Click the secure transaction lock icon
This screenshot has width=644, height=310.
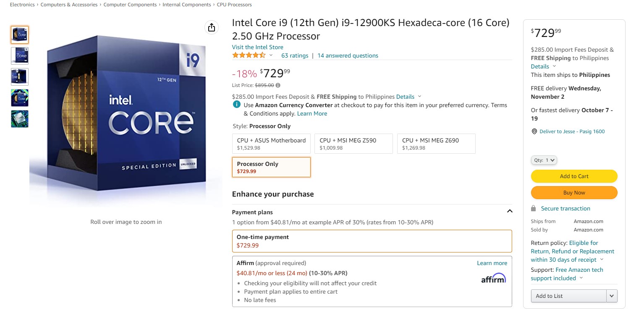pos(534,208)
